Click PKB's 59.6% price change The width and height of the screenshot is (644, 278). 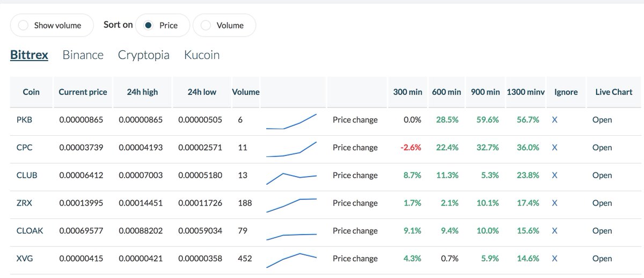pyautogui.click(x=488, y=120)
